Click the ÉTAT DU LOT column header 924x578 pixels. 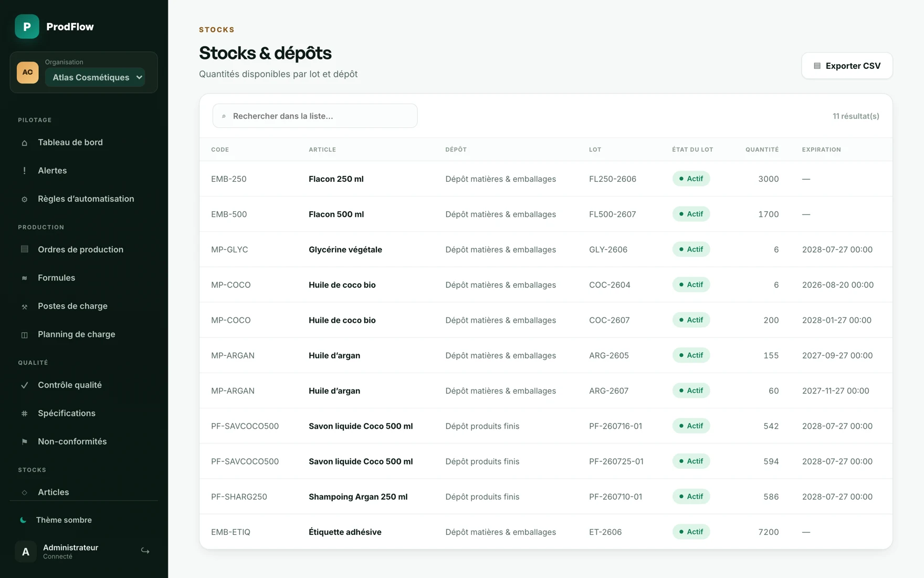[692, 150]
